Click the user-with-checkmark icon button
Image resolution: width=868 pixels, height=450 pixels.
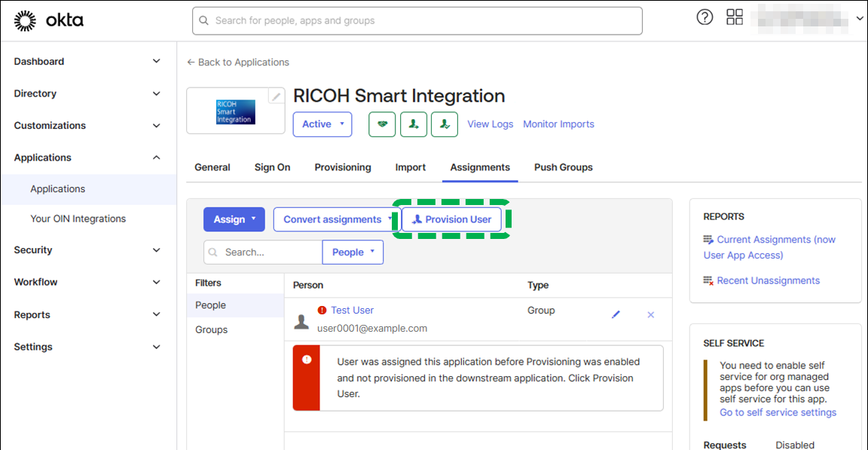coord(445,124)
